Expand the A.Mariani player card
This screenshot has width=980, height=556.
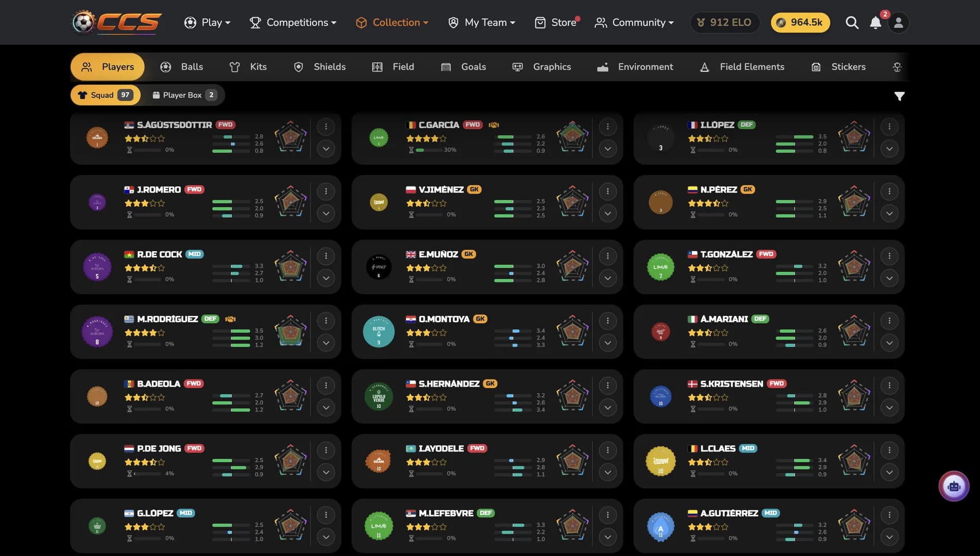[889, 343]
